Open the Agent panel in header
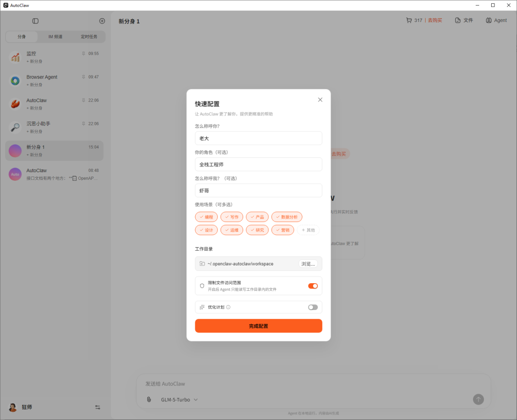Screen dimensions: 517x420 tap(496, 21)
